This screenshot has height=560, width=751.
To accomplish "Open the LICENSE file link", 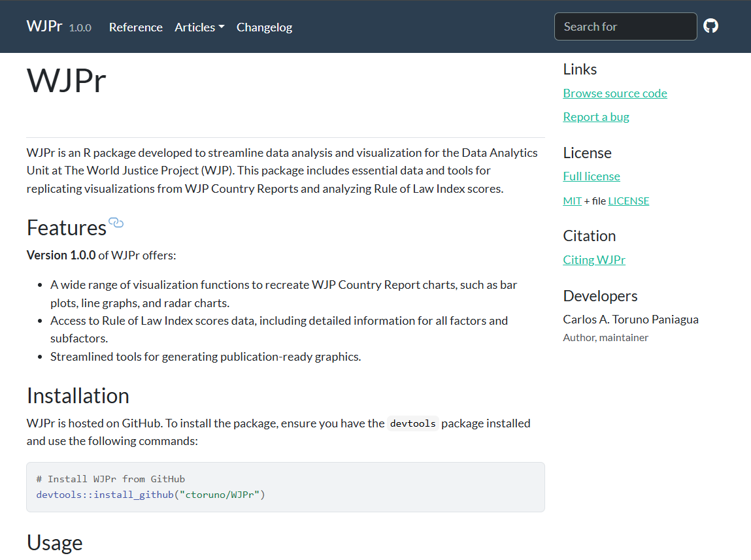I will click(628, 201).
